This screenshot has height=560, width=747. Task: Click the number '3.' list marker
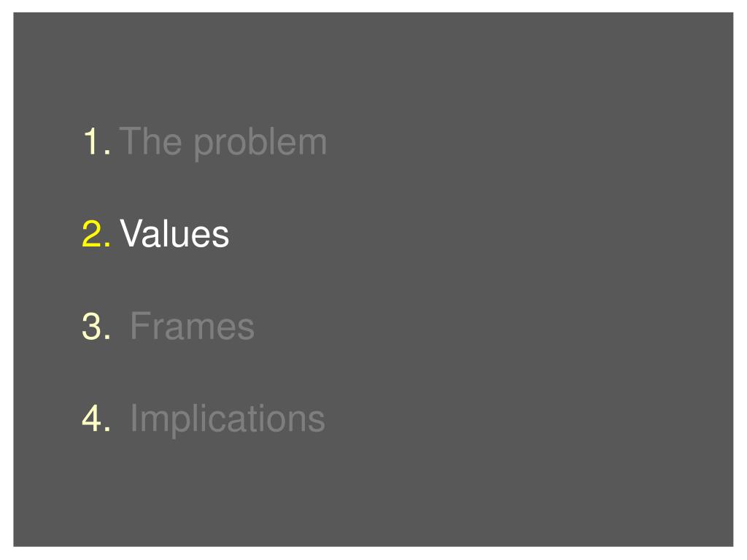click(96, 326)
